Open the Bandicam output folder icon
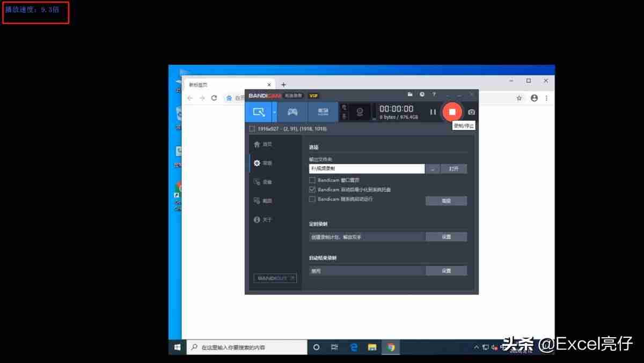The height and width of the screenshot is (363, 644). click(x=410, y=94)
